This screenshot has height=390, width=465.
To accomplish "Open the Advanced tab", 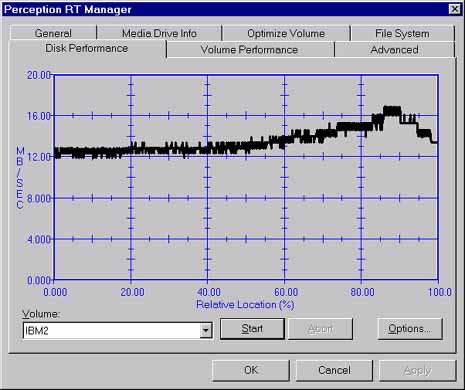I will tap(395, 50).
